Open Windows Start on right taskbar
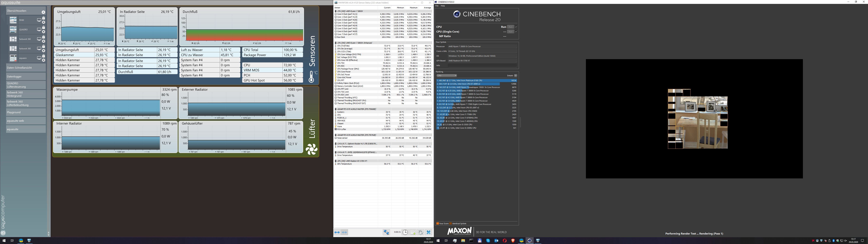Screen dimensions: 868x244 [x=438, y=241]
